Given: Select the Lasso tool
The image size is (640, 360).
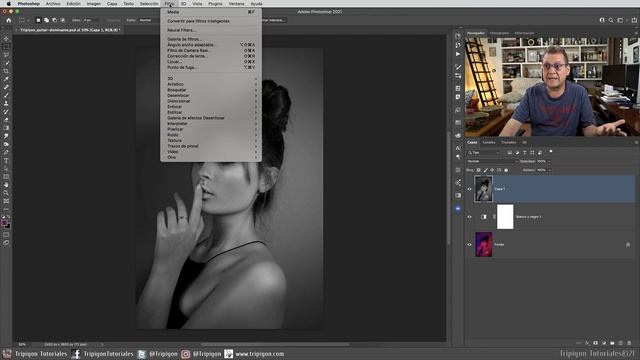Looking at the screenshot, I should tap(6, 55).
